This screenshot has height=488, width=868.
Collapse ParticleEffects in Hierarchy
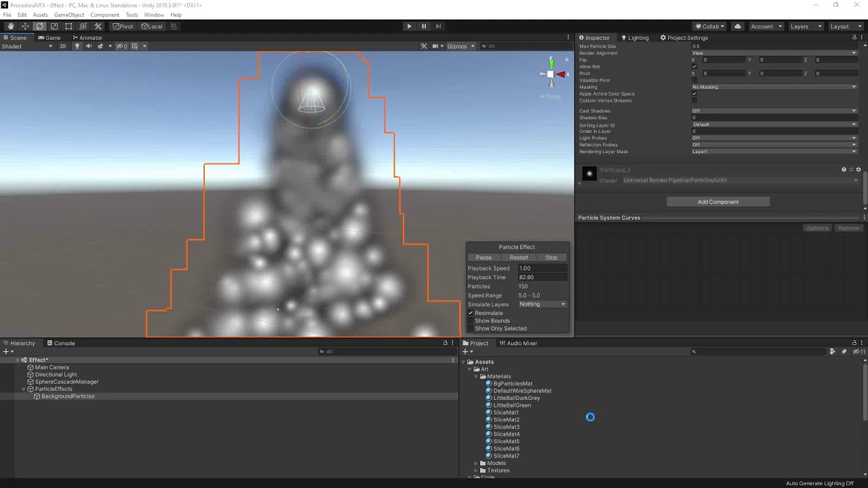[24, 389]
